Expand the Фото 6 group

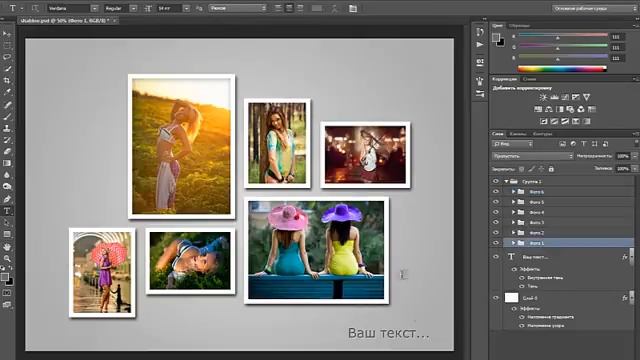[513, 191]
